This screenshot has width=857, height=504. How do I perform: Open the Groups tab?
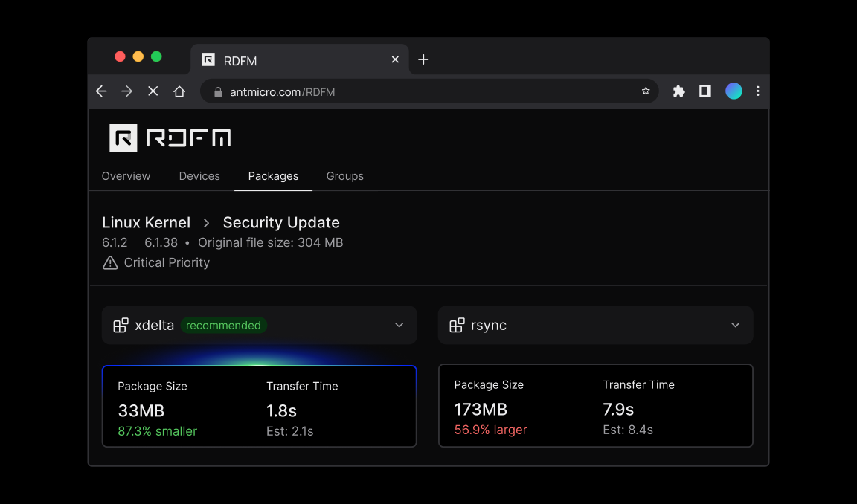(x=344, y=176)
